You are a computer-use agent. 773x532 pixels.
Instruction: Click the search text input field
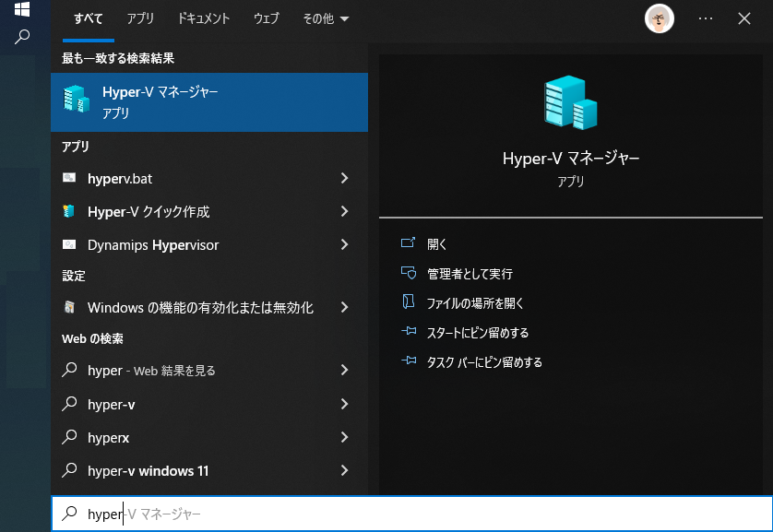click(x=411, y=514)
